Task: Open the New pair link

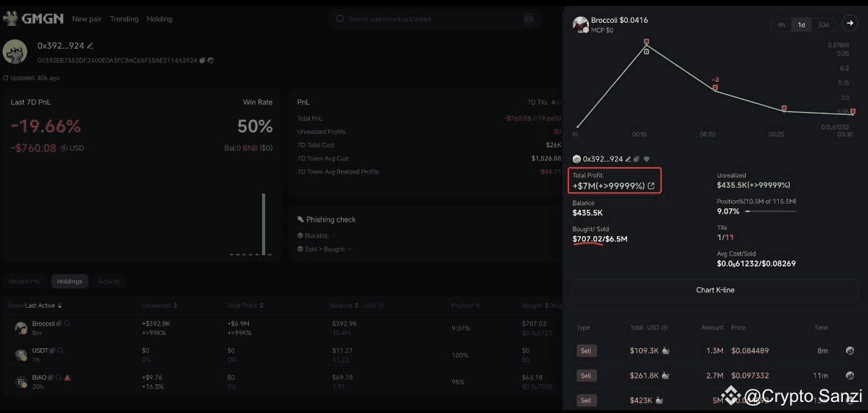Action: (87, 19)
